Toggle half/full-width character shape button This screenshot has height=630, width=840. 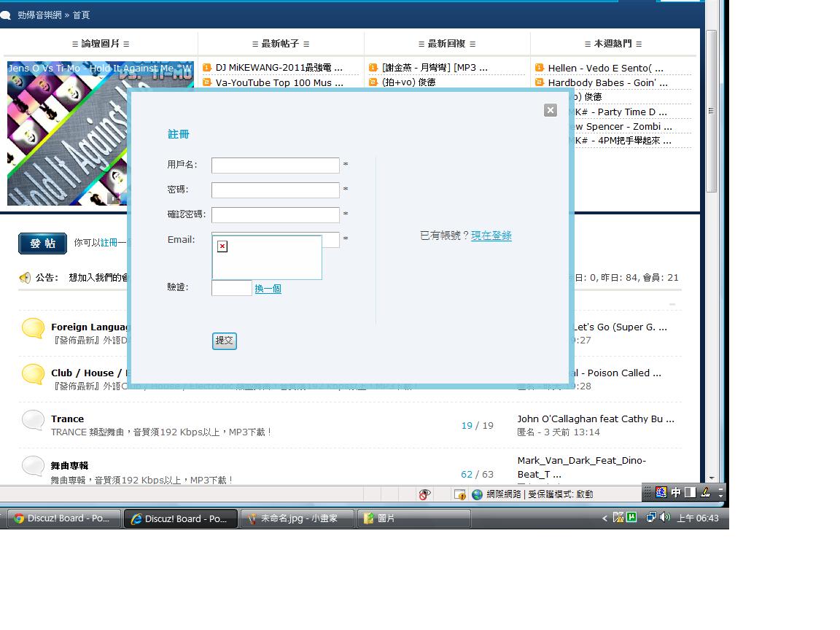tap(690, 492)
